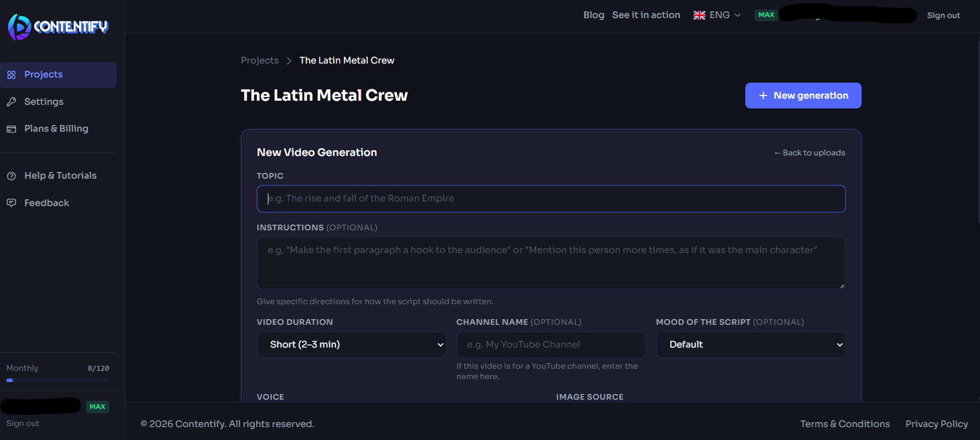Open Terms & Conditions in the footer
This screenshot has height=440, width=980.
click(844, 424)
